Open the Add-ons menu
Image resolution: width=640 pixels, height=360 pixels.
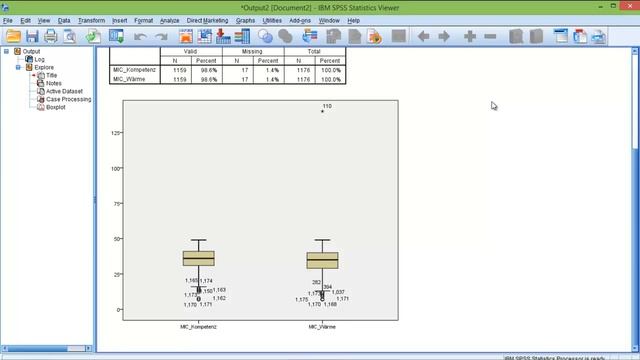(x=300, y=20)
